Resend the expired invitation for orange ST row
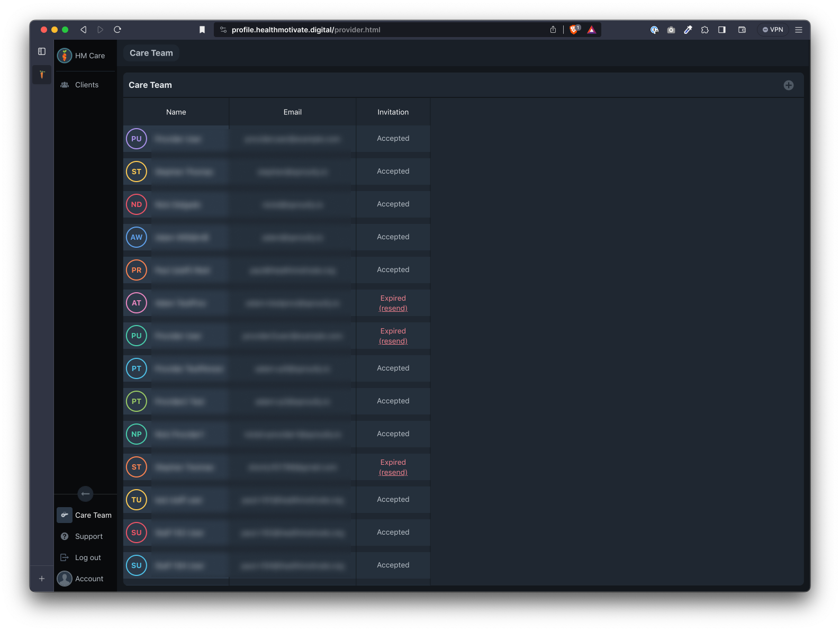This screenshot has width=840, height=631. coord(393,472)
